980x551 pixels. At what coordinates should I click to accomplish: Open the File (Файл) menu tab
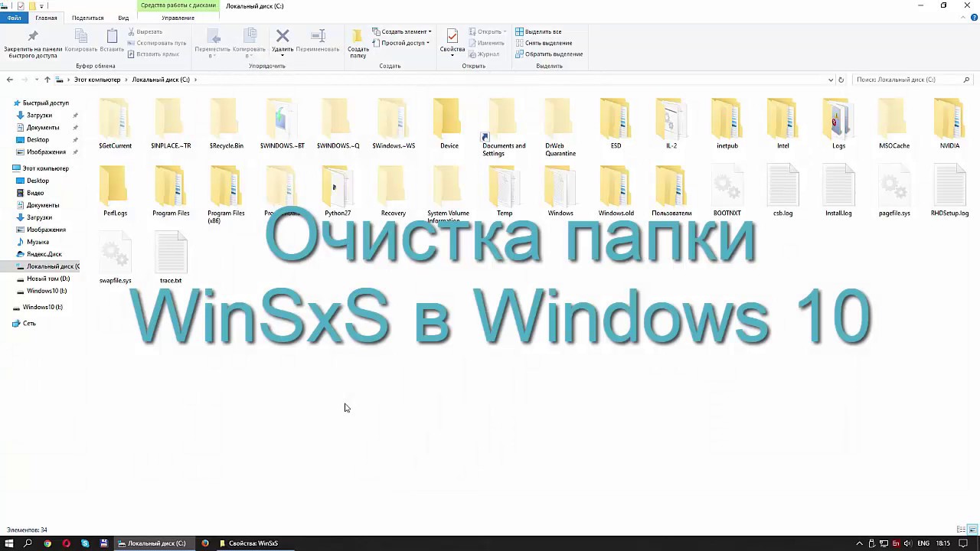click(14, 18)
